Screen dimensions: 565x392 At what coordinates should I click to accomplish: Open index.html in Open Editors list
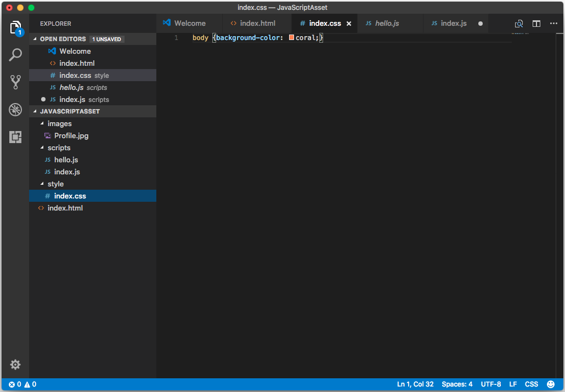[x=93, y=63]
